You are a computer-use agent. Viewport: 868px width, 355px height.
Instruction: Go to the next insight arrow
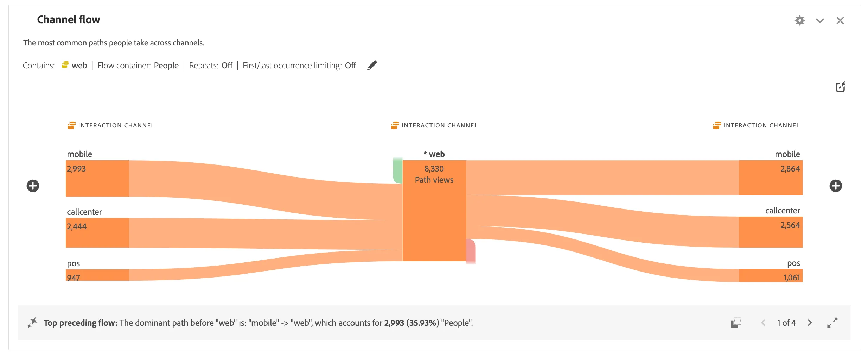coord(810,323)
